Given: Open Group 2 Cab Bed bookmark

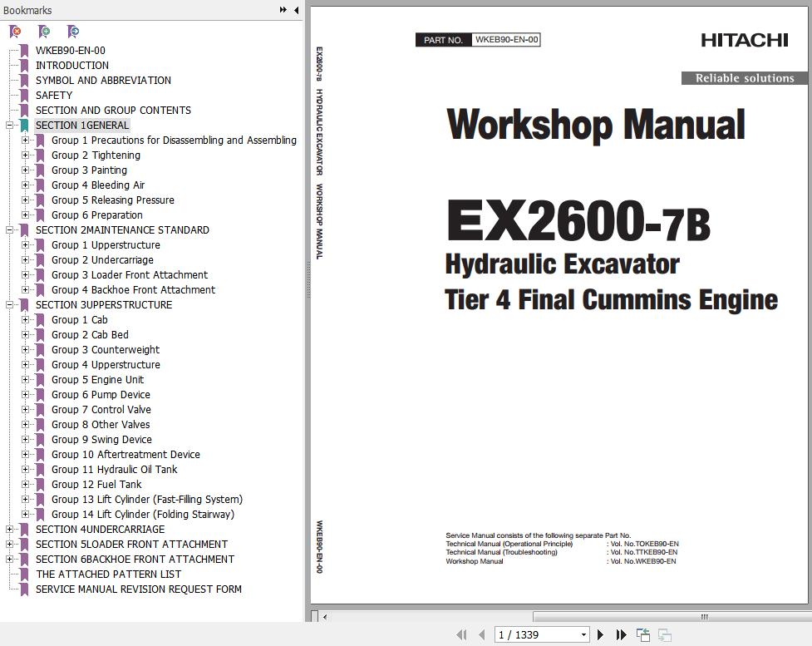Looking at the screenshot, I should 90,335.
